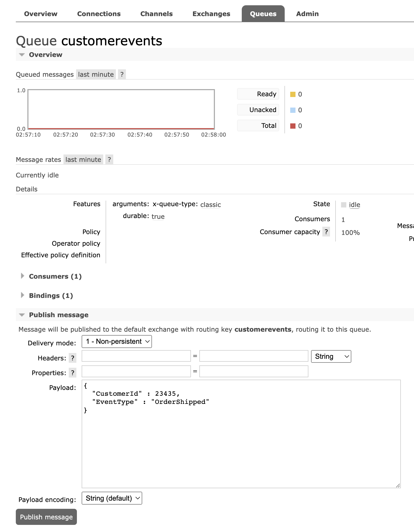414x532 pixels.
Task: Open the Overview tab
Action: click(x=41, y=14)
